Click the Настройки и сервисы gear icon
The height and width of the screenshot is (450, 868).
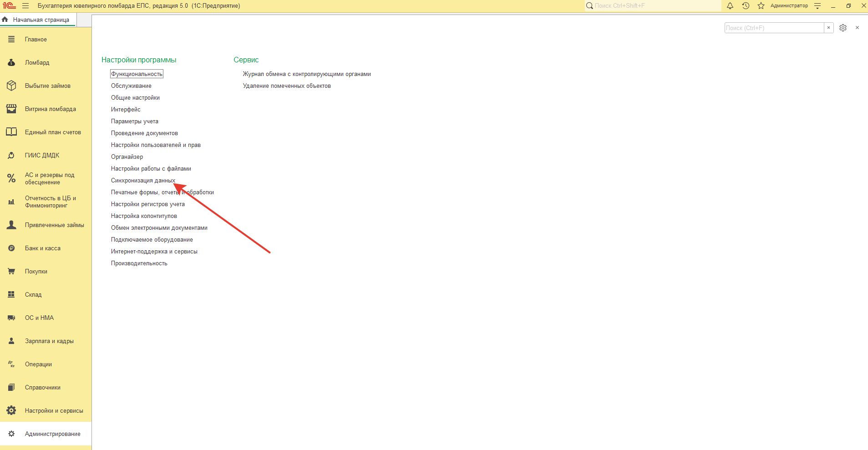point(11,411)
